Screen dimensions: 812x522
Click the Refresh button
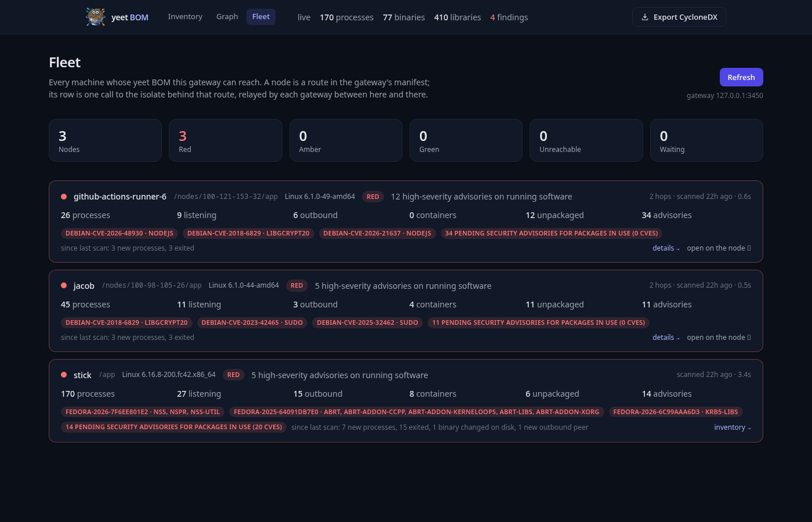(x=741, y=77)
